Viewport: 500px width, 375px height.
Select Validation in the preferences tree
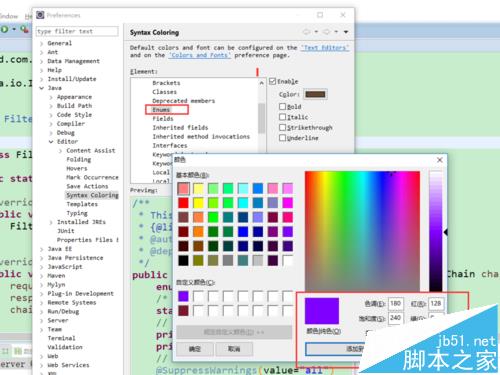tap(65, 347)
